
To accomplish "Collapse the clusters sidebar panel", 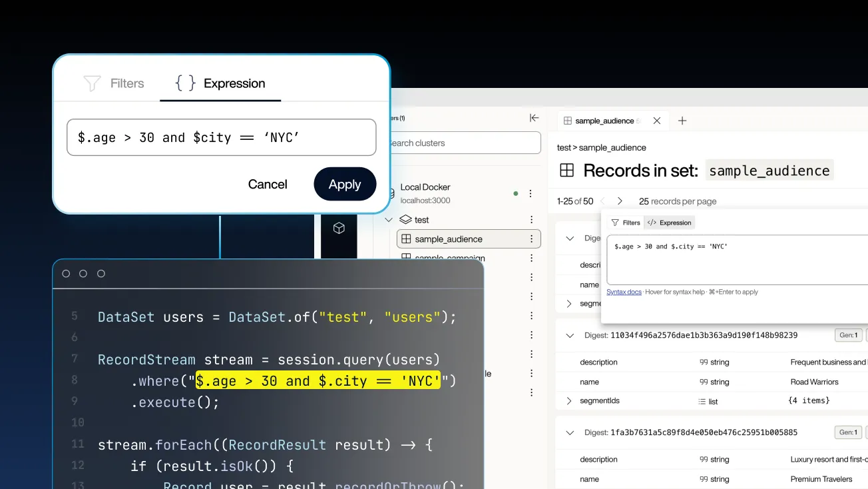I will (x=534, y=118).
